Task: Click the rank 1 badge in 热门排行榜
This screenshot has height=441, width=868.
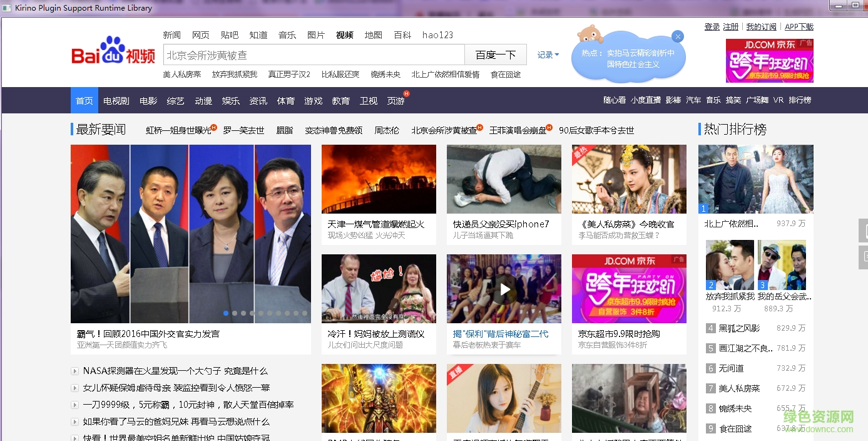Action: click(x=703, y=209)
